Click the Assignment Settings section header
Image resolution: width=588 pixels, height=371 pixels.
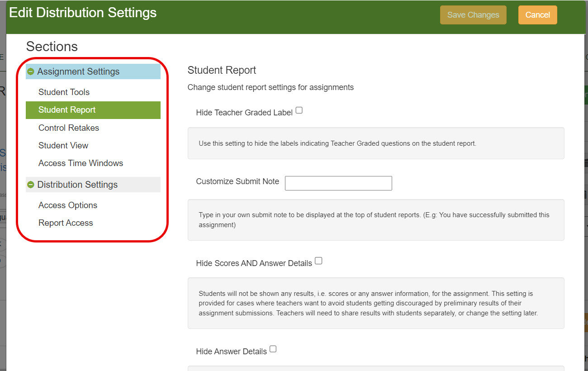click(78, 71)
